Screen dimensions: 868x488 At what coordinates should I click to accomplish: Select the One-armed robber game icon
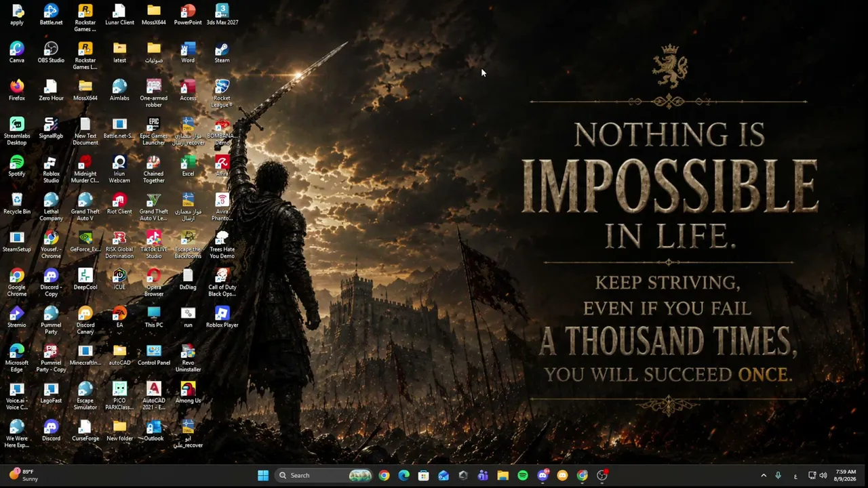point(154,94)
